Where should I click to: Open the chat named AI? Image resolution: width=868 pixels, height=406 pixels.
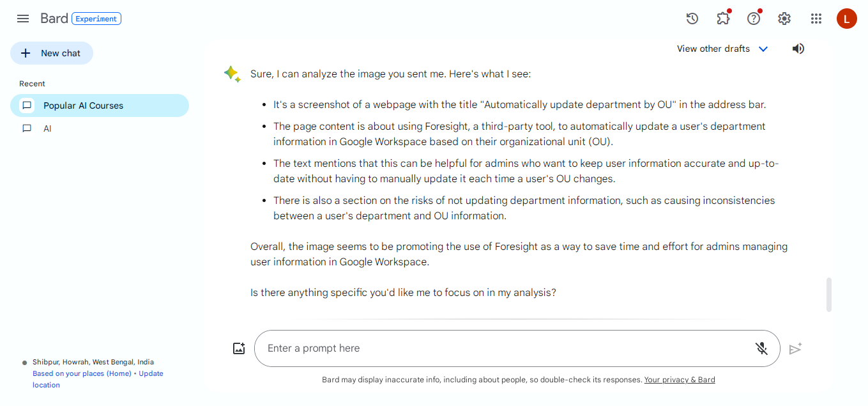[47, 129]
